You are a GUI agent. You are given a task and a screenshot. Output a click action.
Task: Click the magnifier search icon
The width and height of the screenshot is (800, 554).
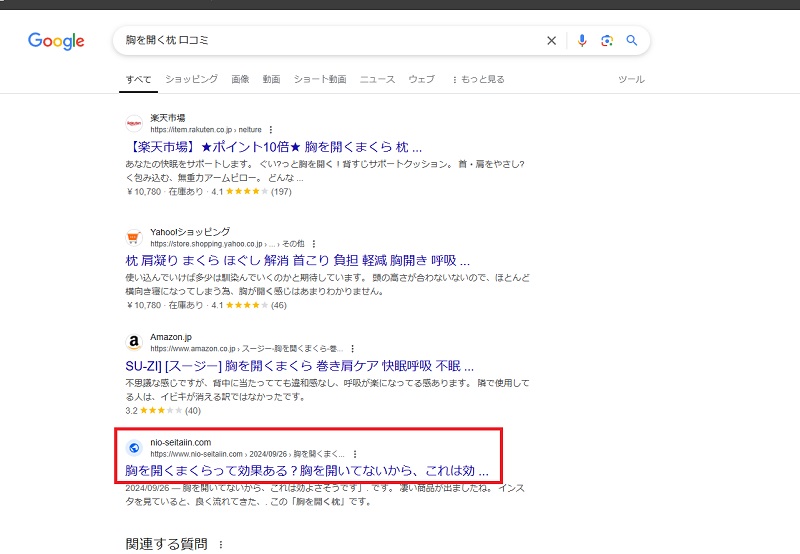(632, 40)
